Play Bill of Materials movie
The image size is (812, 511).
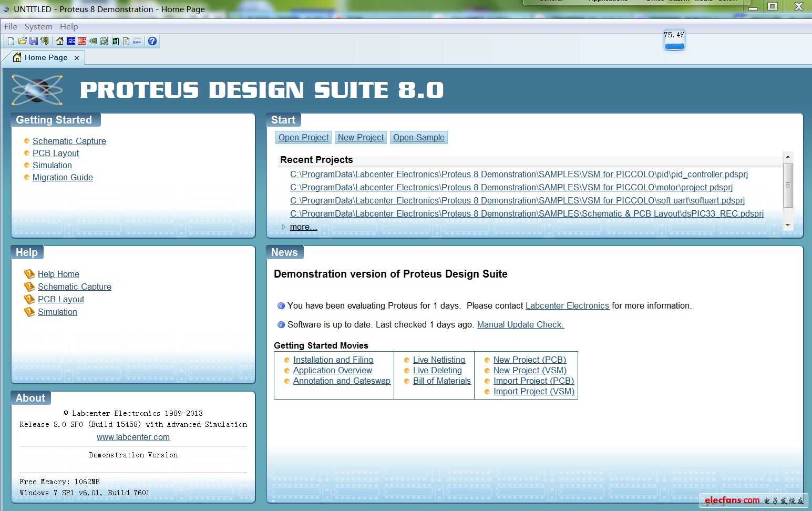tap(442, 381)
